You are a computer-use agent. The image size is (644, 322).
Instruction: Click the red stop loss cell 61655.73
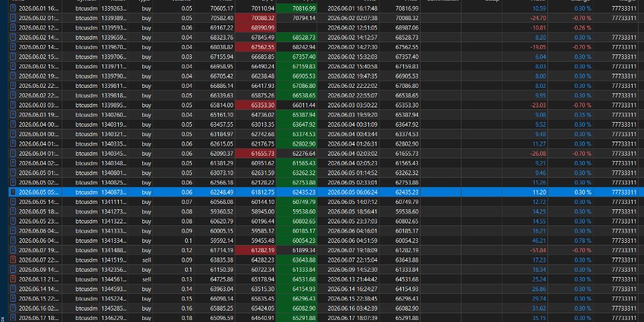click(257, 153)
